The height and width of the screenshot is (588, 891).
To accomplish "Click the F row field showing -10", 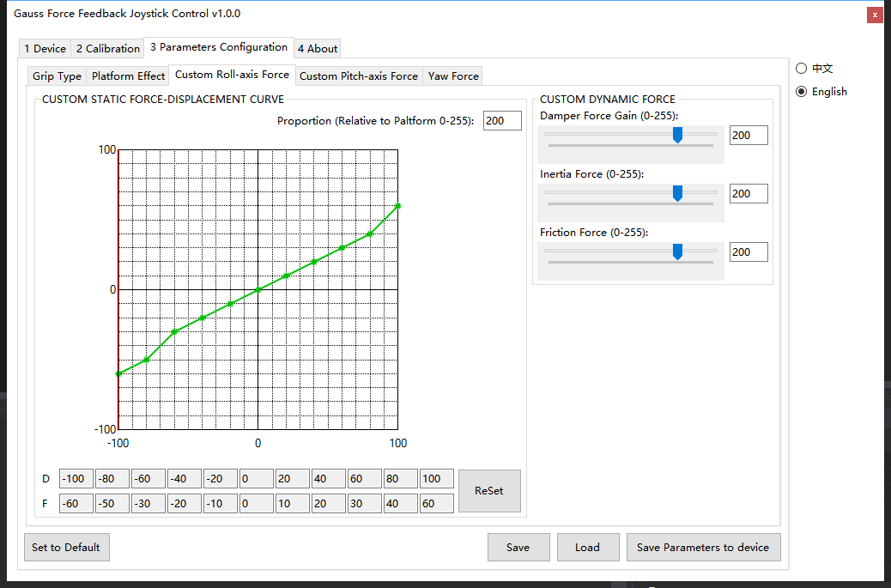I will click(221, 503).
